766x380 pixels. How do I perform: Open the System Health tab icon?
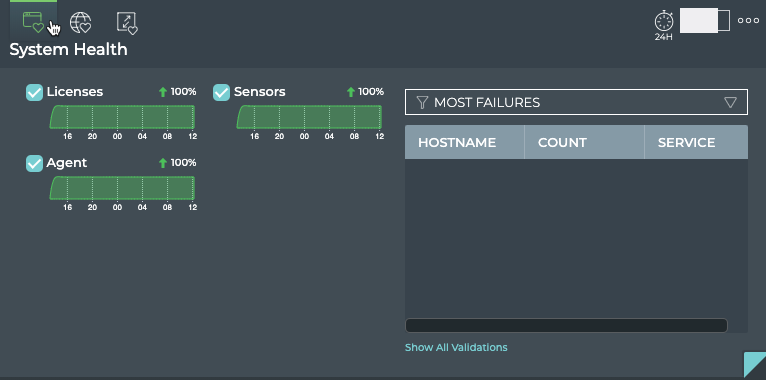33,22
